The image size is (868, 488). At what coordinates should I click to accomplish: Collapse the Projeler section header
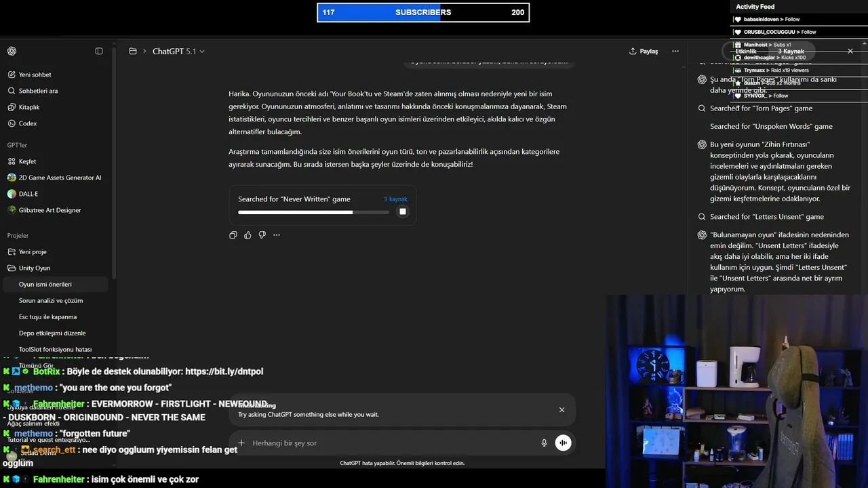click(x=18, y=235)
